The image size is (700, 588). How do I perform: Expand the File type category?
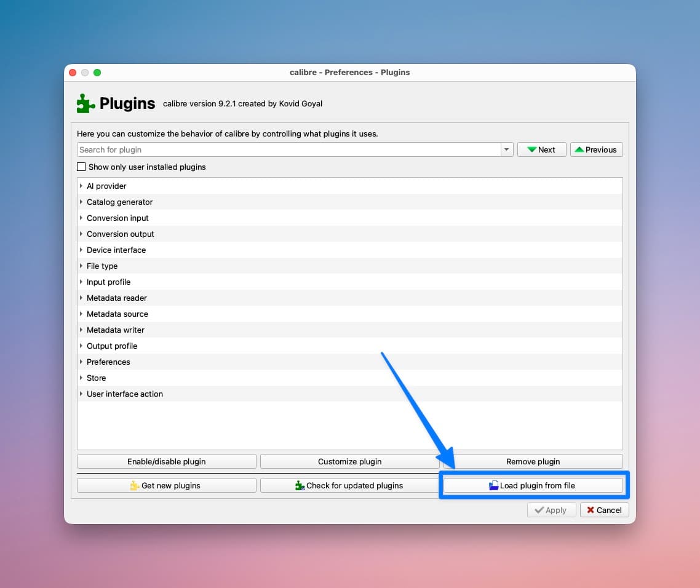pyautogui.click(x=81, y=266)
